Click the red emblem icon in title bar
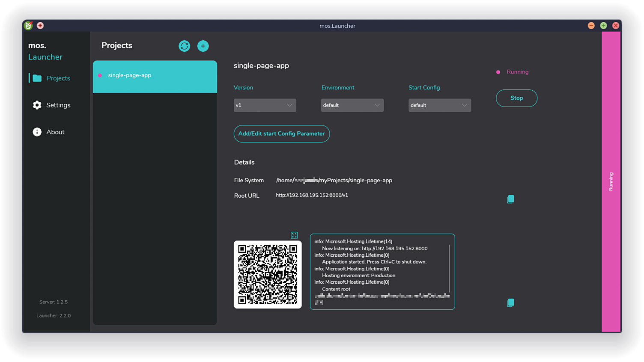 tap(40, 26)
